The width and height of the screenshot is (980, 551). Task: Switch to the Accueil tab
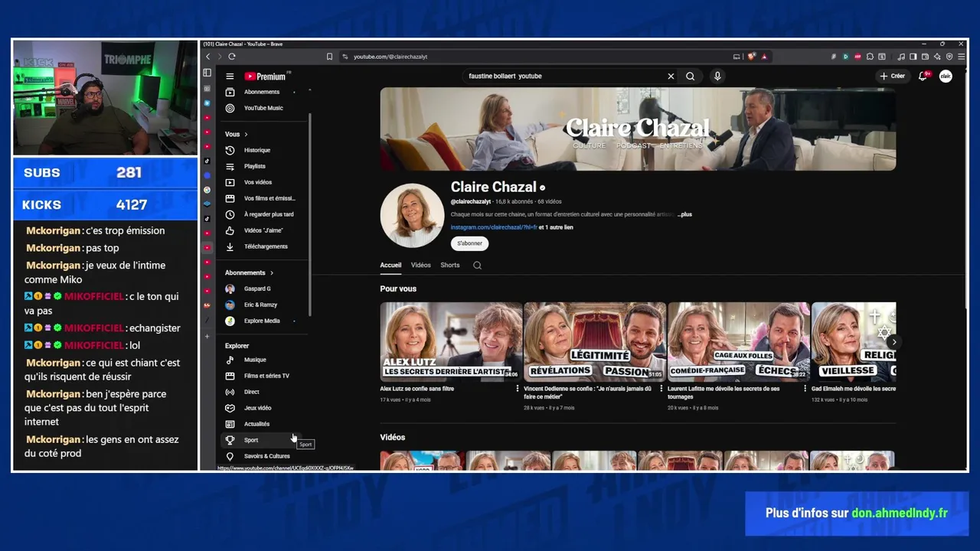[390, 266]
